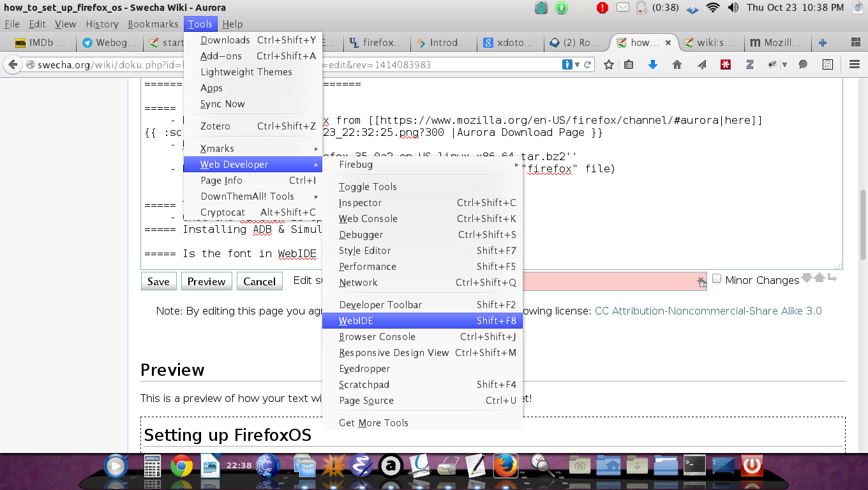This screenshot has height=490, width=868.
Task: Open Add-ons from Tools menu
Action: pyautogui.click(x=253, y=56)
